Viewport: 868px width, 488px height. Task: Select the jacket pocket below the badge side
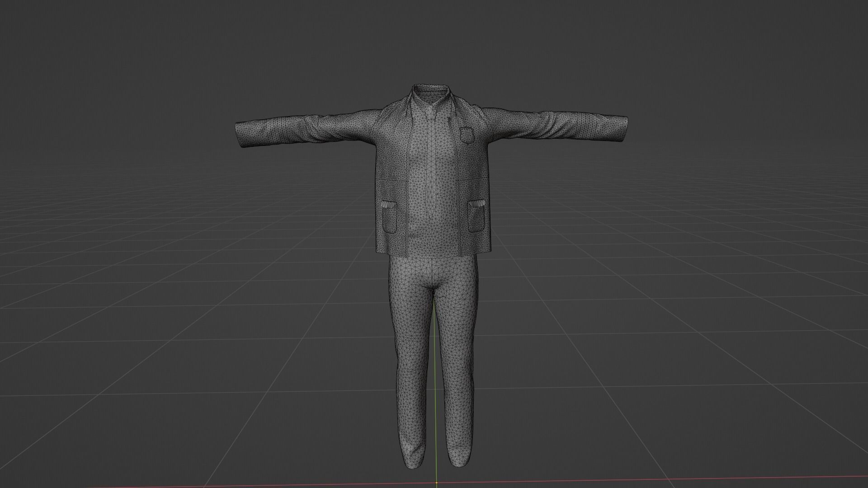(477, 215)
